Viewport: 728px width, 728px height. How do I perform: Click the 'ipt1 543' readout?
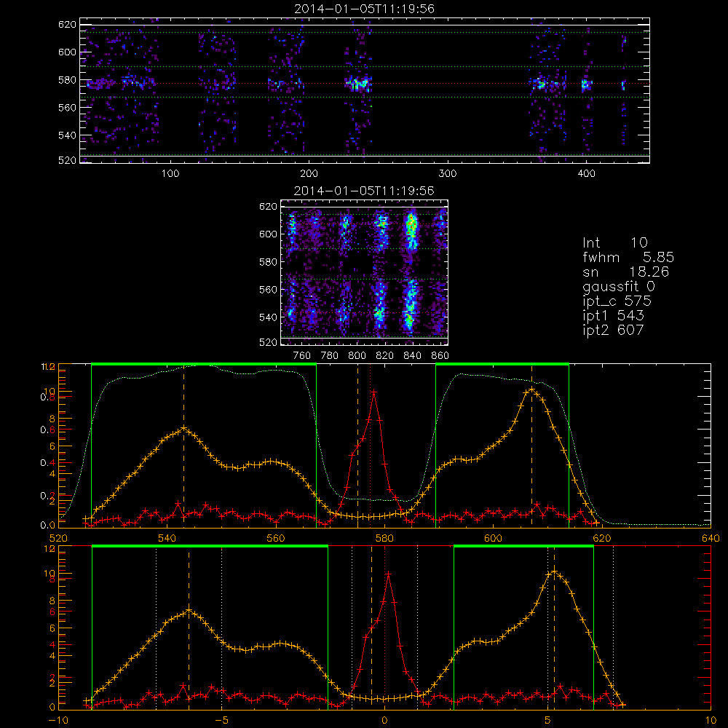(x=613, y=316)
